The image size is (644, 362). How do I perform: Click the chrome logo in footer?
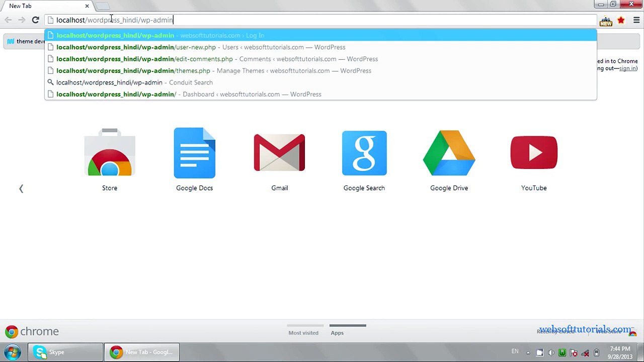coord(32,332)
